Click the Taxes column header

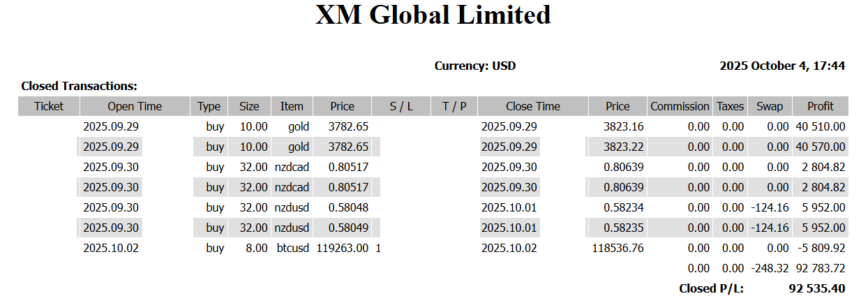click(731, 106)
